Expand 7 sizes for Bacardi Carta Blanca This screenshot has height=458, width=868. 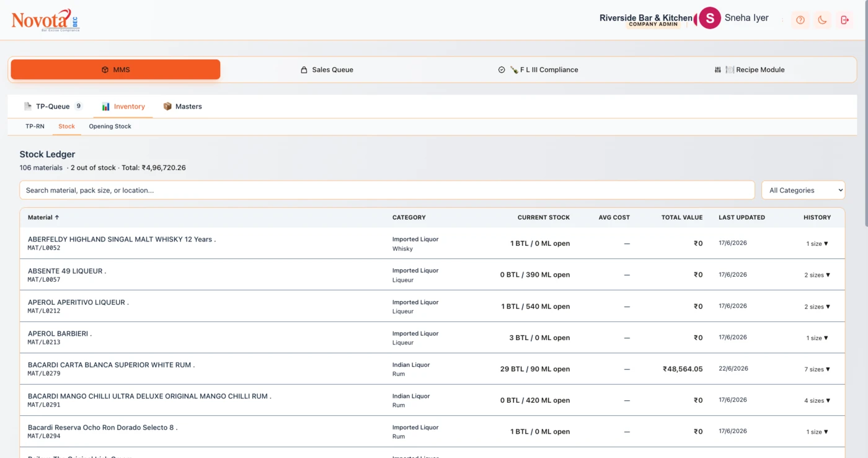(x=817, y=369)
